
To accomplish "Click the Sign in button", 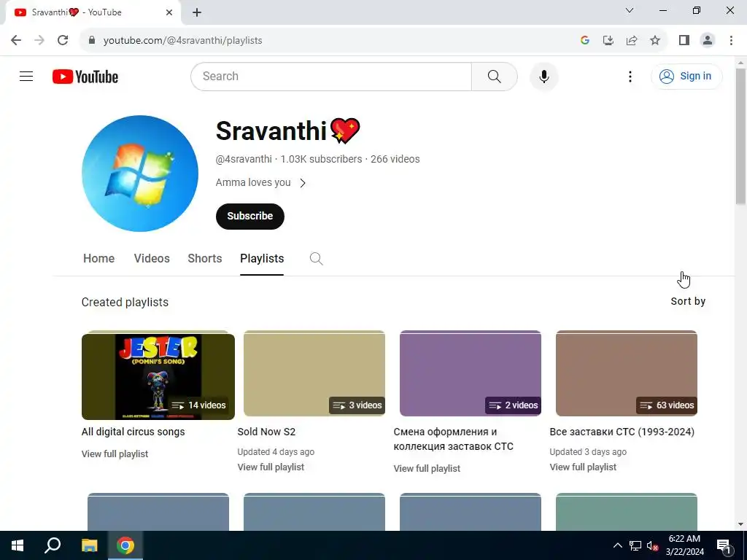I will click(x=686, y=76).
